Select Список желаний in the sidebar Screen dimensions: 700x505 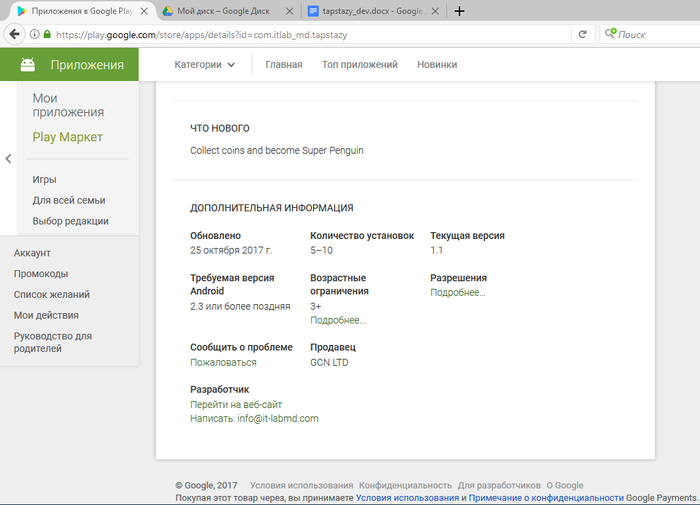click(51, 294)
